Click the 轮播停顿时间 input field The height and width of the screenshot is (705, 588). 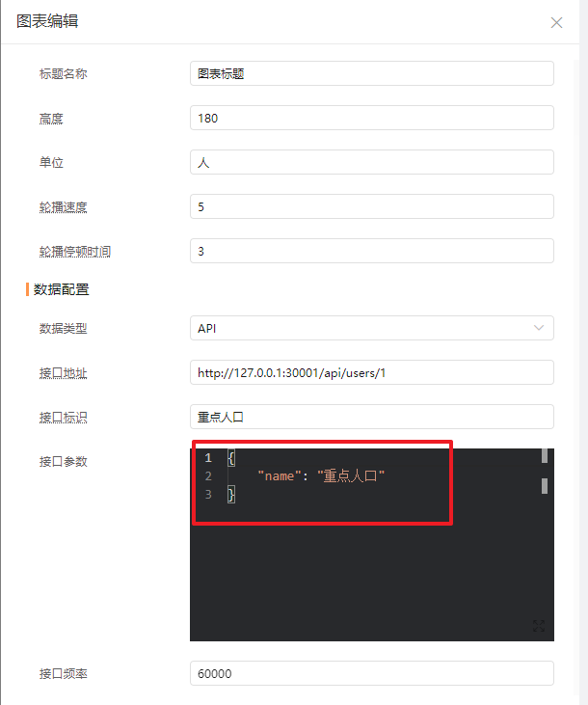tap(372, 251)
